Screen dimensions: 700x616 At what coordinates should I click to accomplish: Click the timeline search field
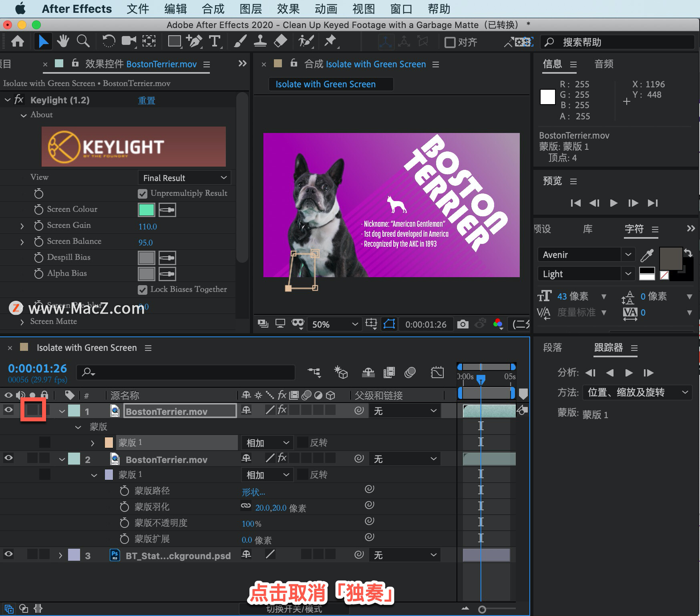coord(185,372)
